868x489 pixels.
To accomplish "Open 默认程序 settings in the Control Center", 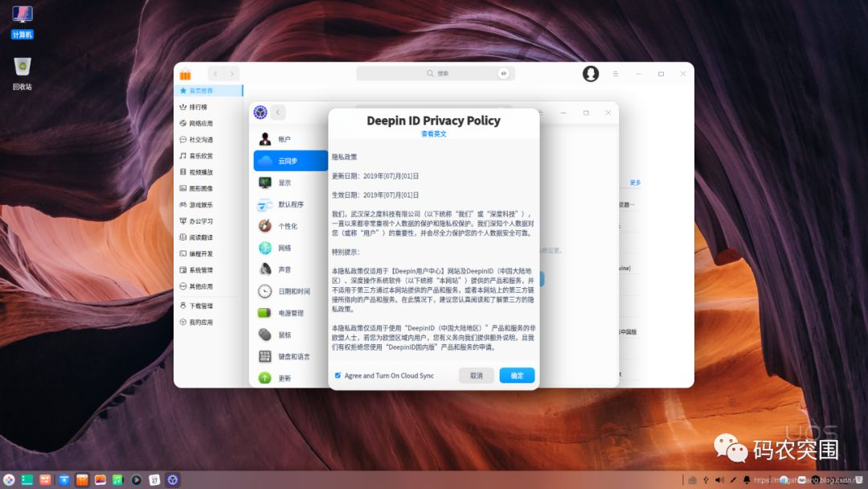I will click(x=291, y=204).
